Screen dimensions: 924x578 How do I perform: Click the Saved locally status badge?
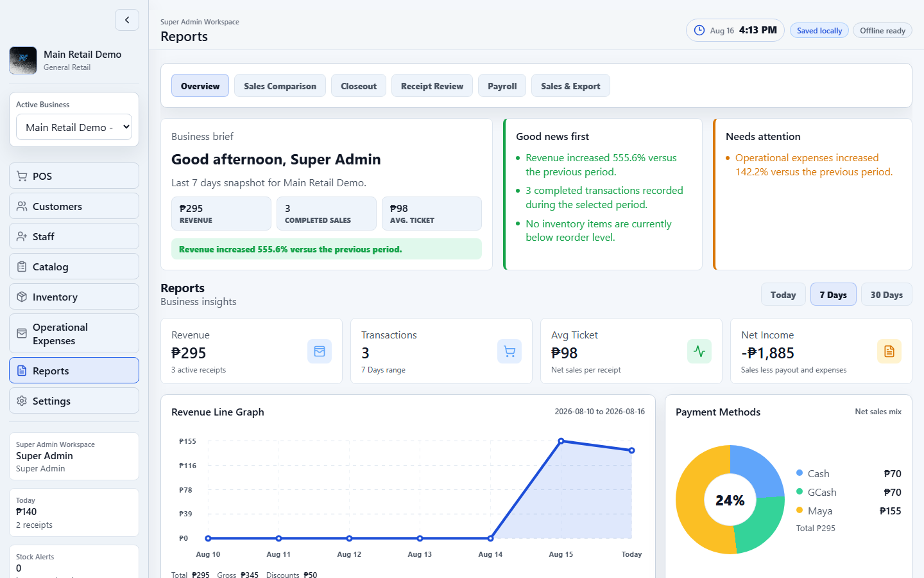pos(819,30)
